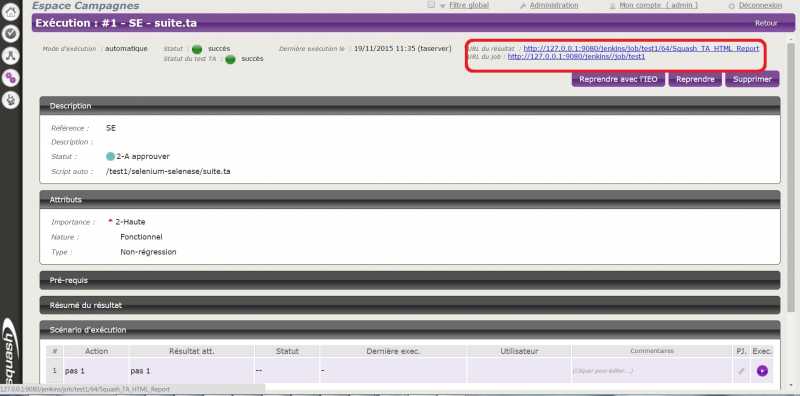Click the Statut column header
The image size is (800, 396).
point(287,351)
